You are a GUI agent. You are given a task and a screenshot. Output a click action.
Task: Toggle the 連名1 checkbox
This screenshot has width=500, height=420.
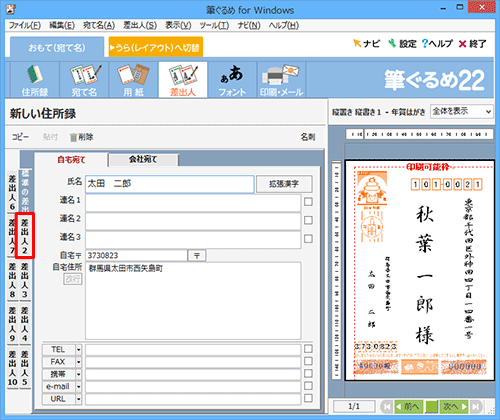pyautogui.click(x=308, y=202)
